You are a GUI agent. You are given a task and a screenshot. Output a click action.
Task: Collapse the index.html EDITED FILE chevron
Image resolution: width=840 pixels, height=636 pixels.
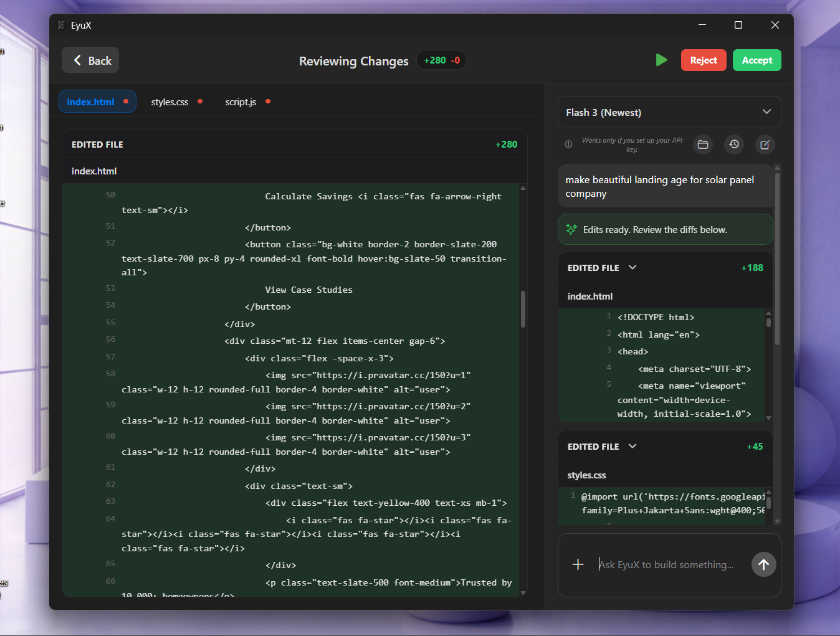(x=632, y=267)
